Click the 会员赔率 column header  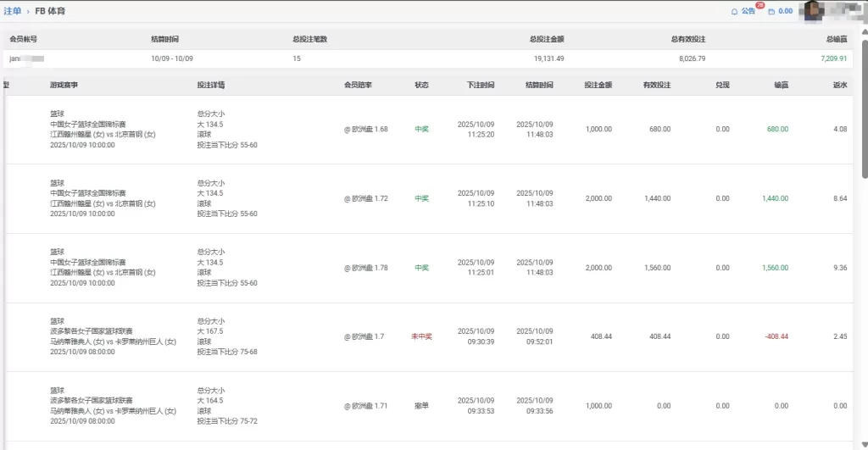tap(358, 85)
